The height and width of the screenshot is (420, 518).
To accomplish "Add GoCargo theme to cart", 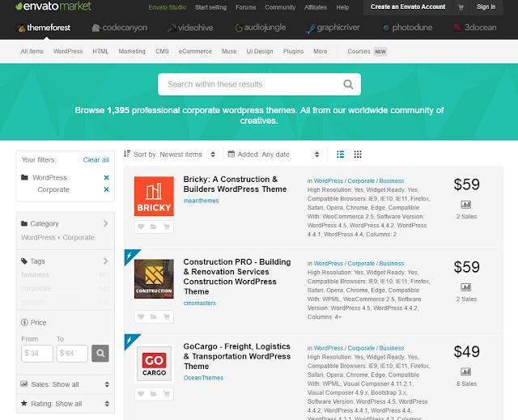I will (167, 394).
